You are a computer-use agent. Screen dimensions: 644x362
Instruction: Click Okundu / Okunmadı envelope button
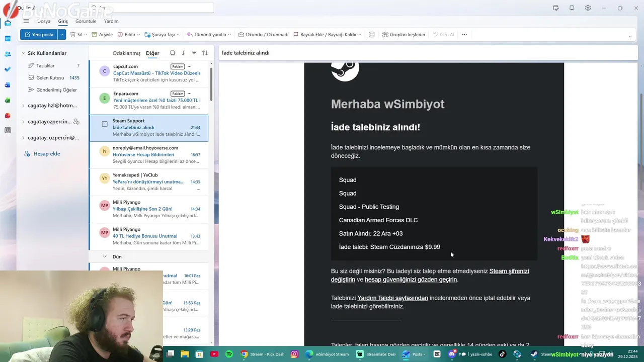coord(263,35)
